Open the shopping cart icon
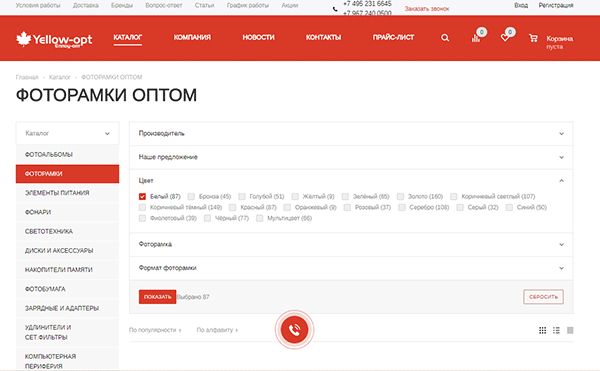The image size is (600, 371). [x=533, y=38]
